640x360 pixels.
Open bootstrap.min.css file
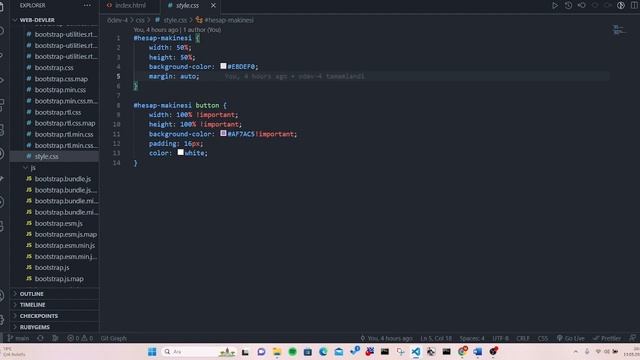(x=60, y=90)
